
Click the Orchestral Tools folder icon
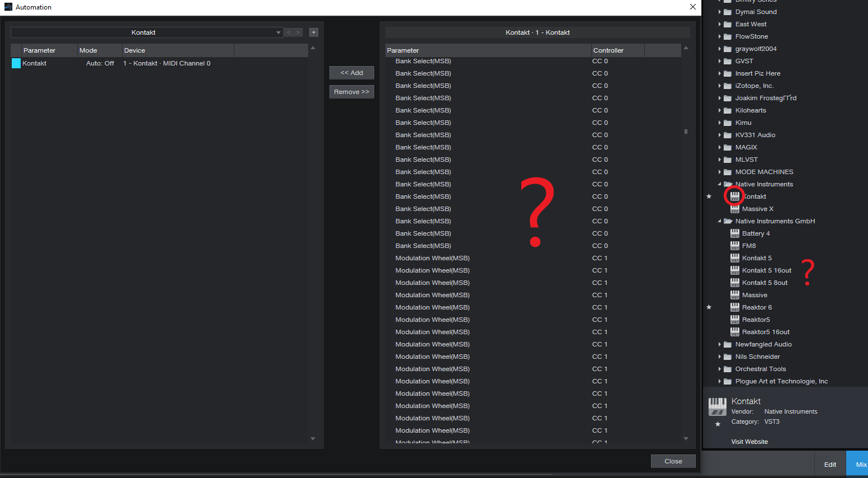[728, 369]
